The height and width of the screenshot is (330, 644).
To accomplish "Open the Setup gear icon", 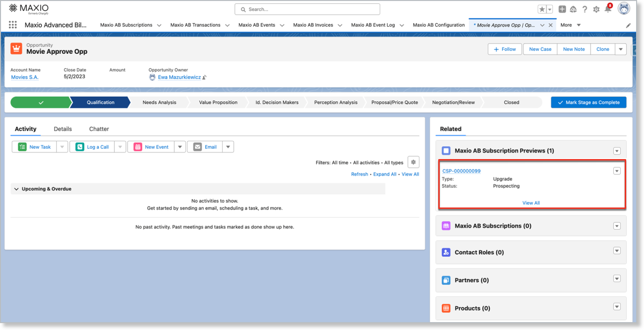I will coord(596,9).
